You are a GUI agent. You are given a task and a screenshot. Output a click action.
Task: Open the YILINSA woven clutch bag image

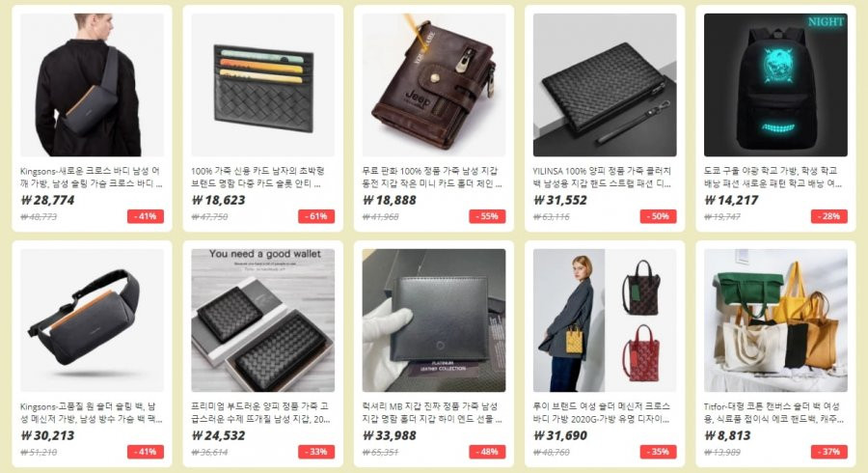(x=605, y=85)
